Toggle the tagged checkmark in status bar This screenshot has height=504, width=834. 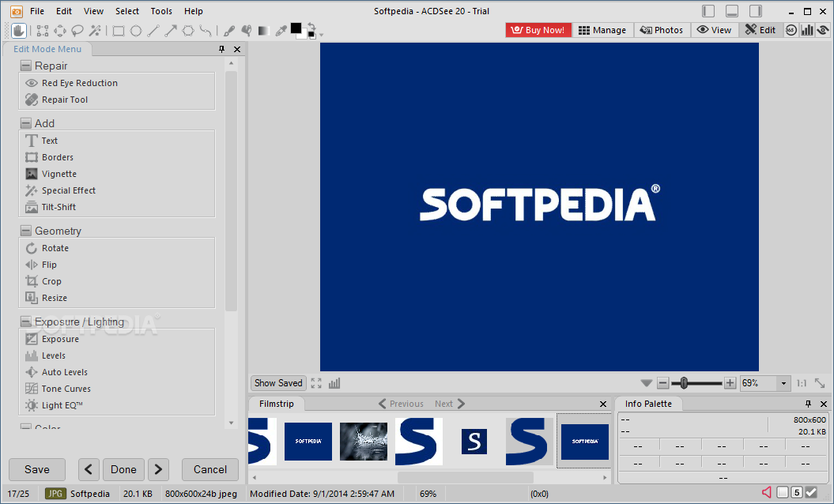(811, 492)
